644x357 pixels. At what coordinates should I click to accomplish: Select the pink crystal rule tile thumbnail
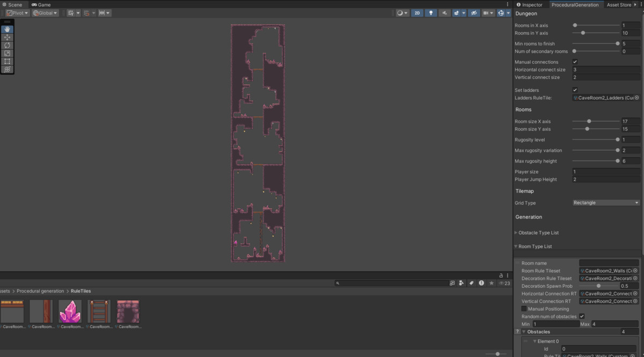70,311
